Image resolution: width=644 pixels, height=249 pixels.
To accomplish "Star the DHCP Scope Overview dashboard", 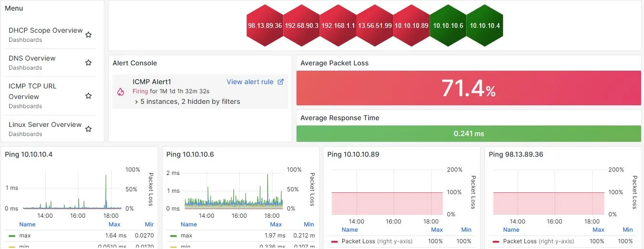I will coord(88,35).
